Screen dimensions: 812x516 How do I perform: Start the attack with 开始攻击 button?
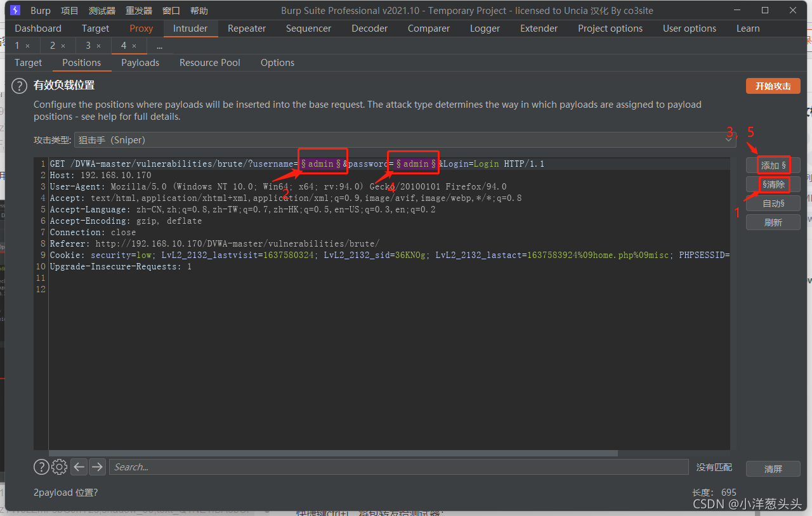click(x=773, y=86)
